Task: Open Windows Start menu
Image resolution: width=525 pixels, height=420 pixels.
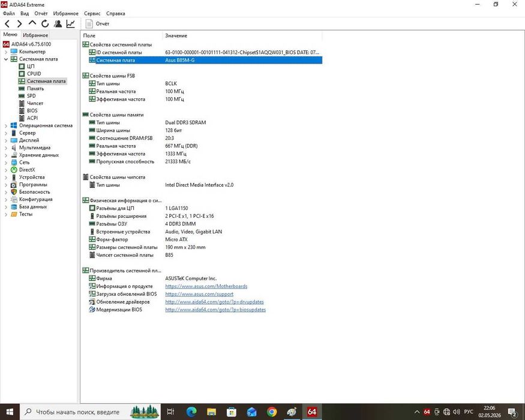Action: (10, 412)
